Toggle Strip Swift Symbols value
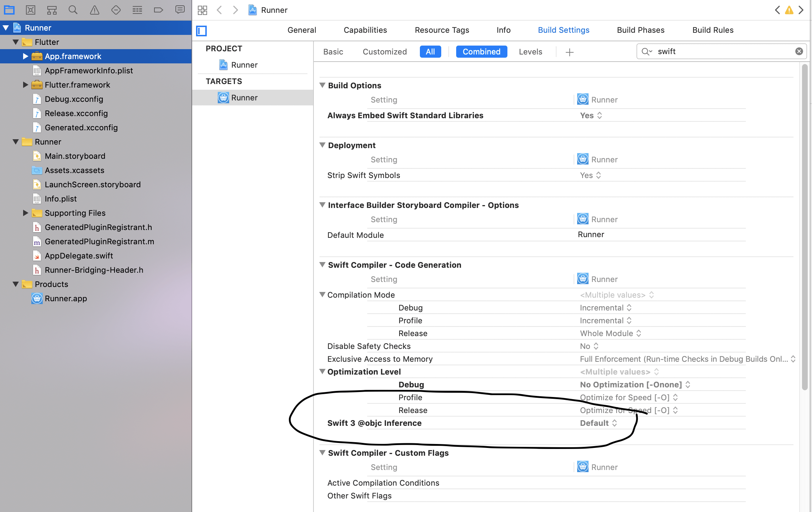Viewport: 812px width, 512px height. coord(589,175)
